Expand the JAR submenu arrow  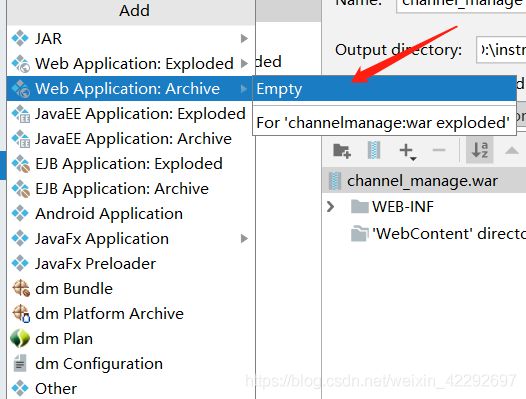pos(245,39)
